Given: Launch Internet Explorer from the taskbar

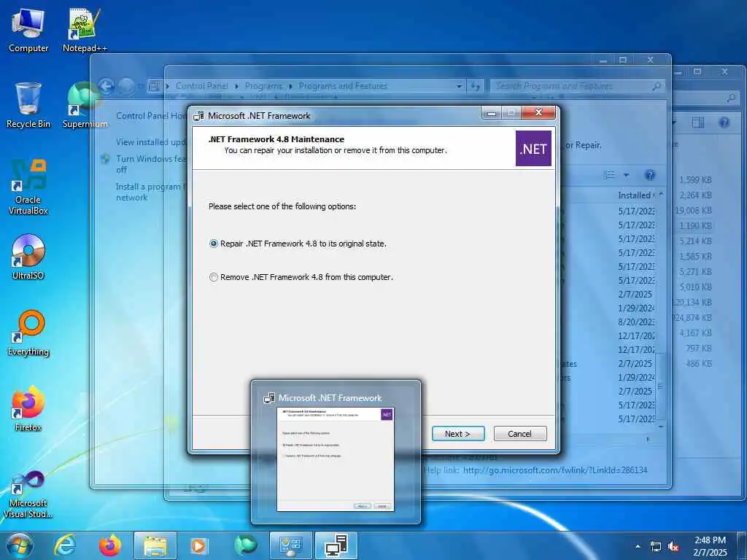Looking at the screenshot, I should (x=65, y=545).
